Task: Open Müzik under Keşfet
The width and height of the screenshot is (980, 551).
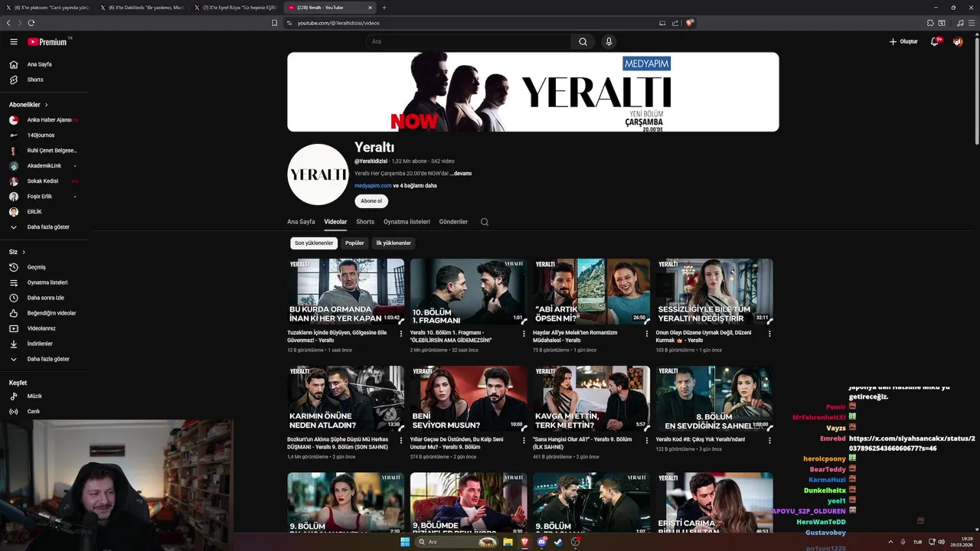Action: [34, 396]
